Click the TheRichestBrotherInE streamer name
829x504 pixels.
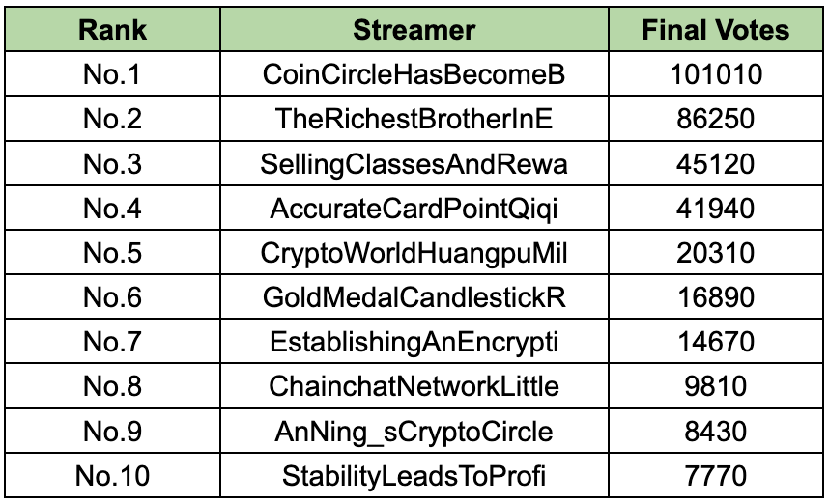click(x=414, y=119)
